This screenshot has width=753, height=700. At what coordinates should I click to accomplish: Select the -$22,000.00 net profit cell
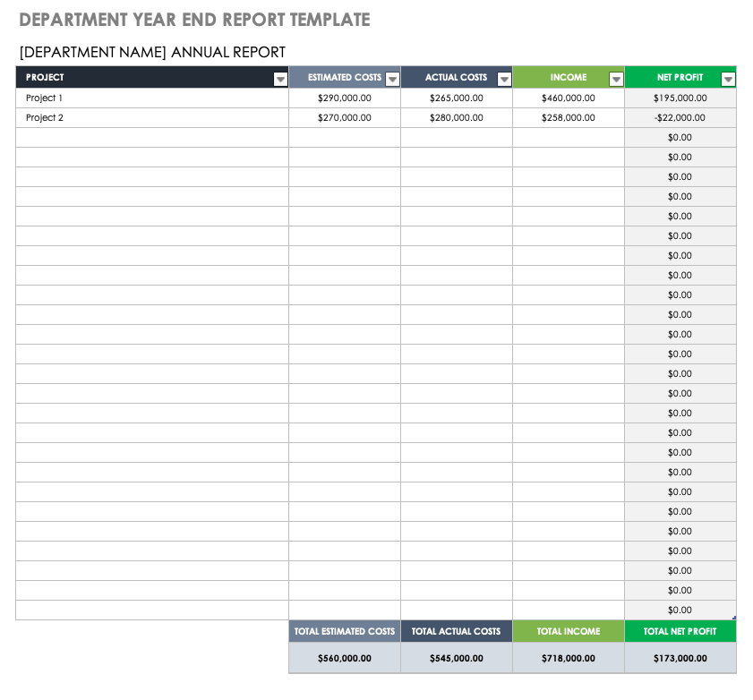(x=680, y=118)
